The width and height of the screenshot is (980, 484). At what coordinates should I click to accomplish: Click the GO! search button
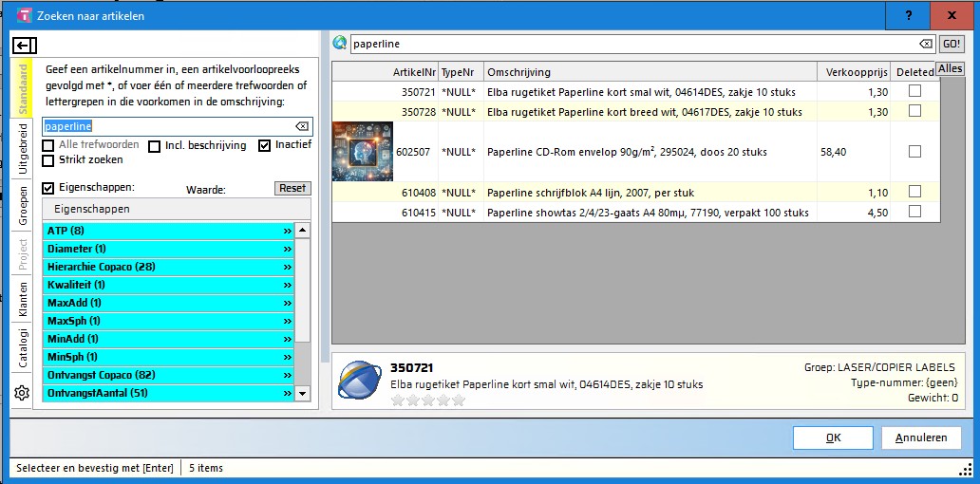pos(952,44)
